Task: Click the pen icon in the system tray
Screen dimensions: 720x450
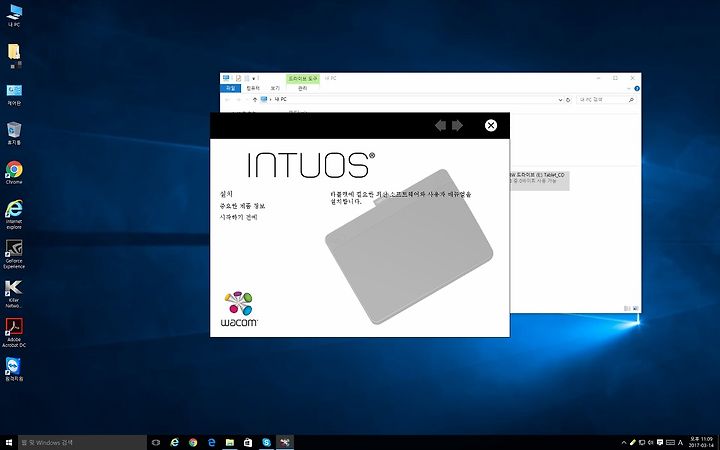Action: [633, 443]
